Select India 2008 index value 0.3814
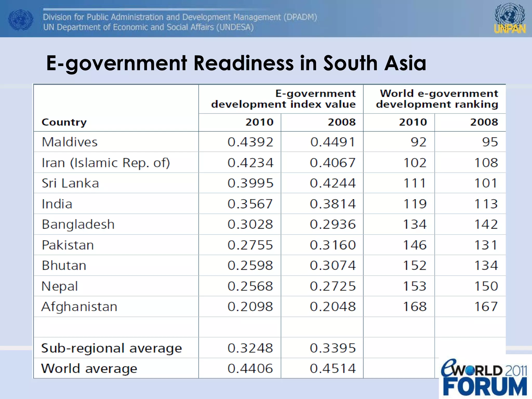This screenshot has height=399, width=532. click(x=333, y=204)
